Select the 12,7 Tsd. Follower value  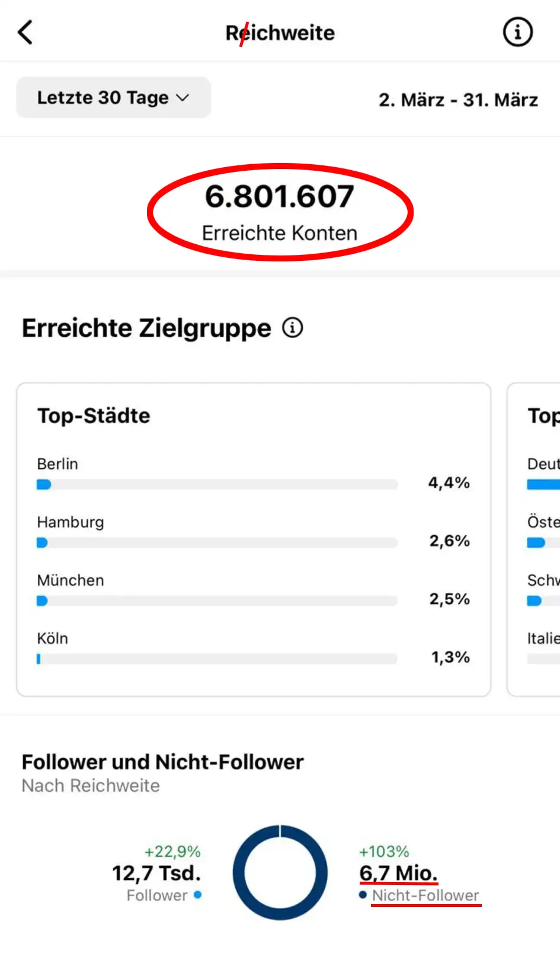[x=156, y=873]
